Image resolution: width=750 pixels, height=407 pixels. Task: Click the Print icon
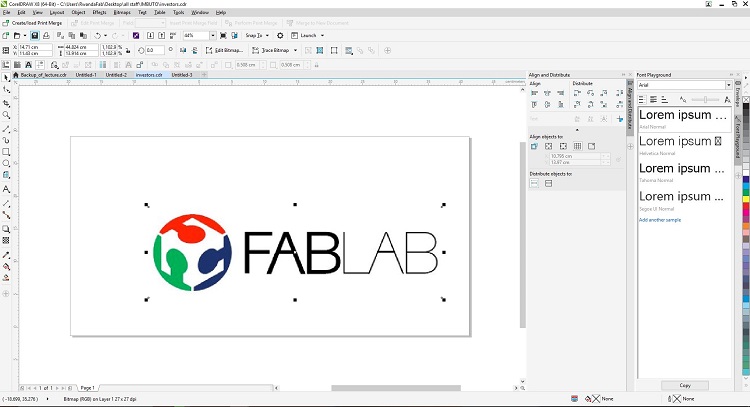[x=46, y=35]
